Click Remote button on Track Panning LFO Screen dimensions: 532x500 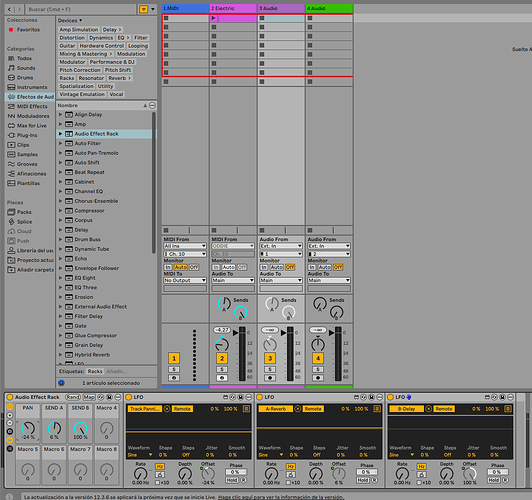[x=182, y=409]
